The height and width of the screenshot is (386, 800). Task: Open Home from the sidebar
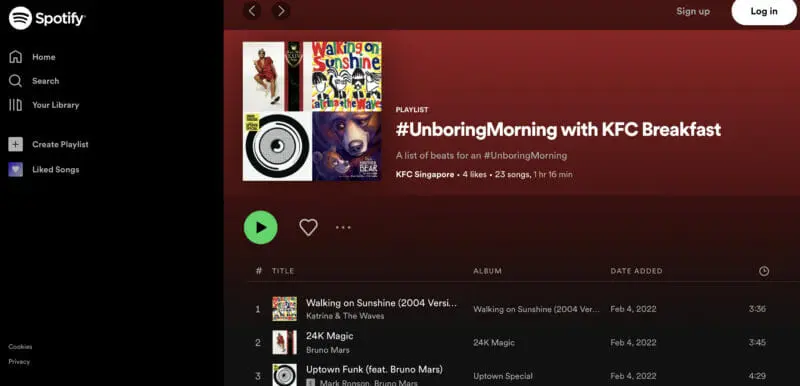click(x=43, y=57)
